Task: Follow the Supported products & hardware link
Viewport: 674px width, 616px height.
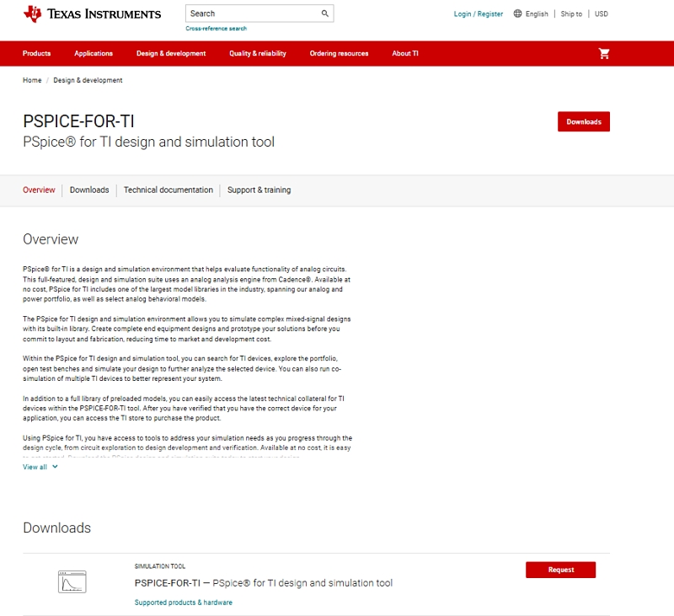Action: pos(183,603)
